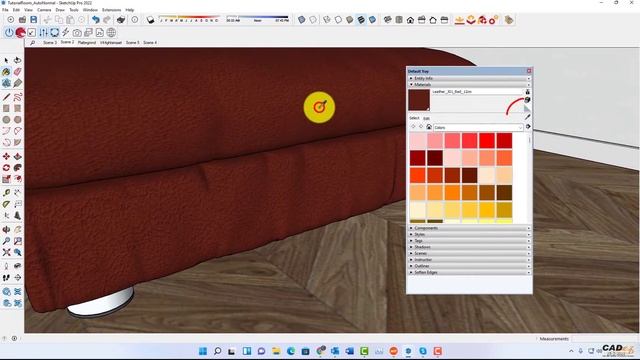Expand the Tags panel
Viewport: 640px width, 360px height.
pos(469,241)
